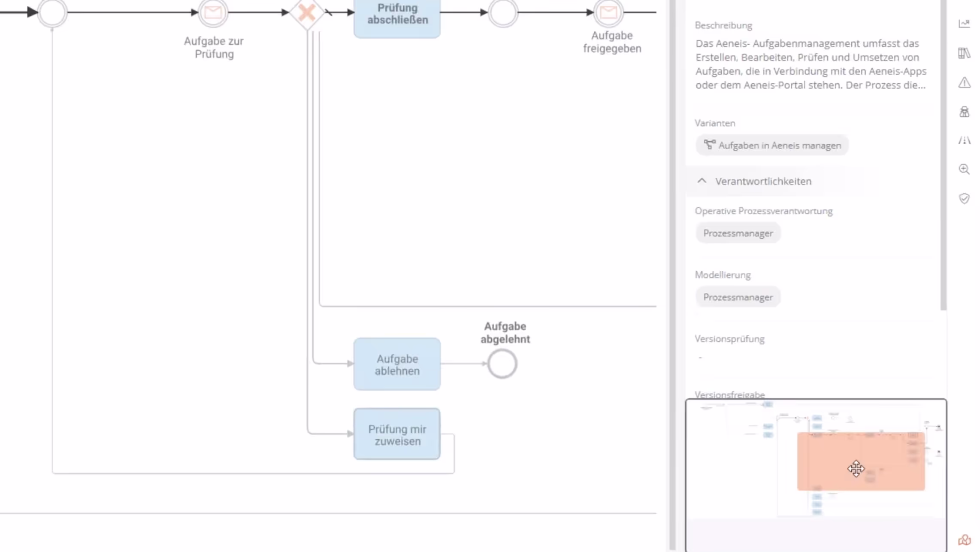980x552 pixels.
Task: Click the 'Aufgabe abgelehnt' label
Action: 505,333
